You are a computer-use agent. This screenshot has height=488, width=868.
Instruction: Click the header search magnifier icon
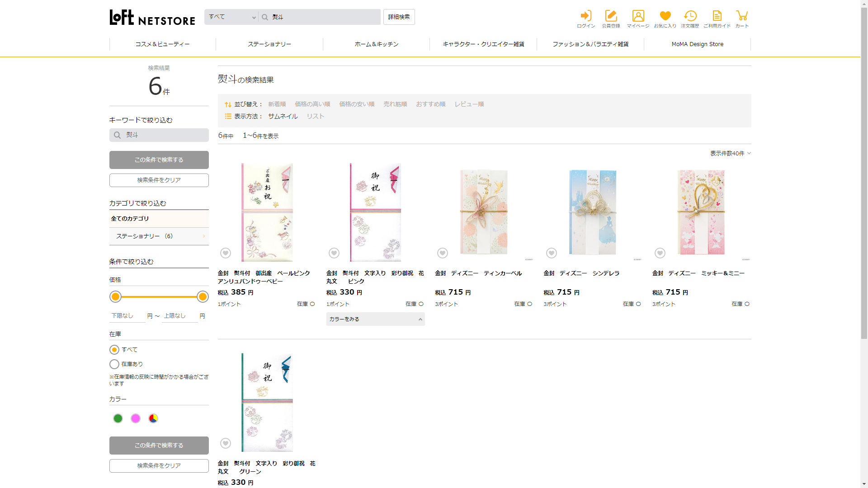(x=265, y=17)
